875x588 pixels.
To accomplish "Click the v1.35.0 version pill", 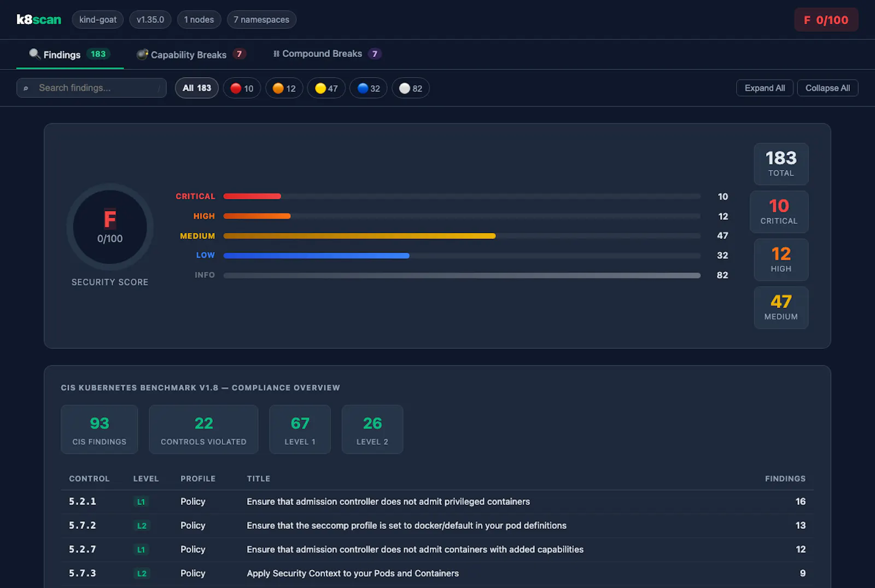I will coord(150,20).
